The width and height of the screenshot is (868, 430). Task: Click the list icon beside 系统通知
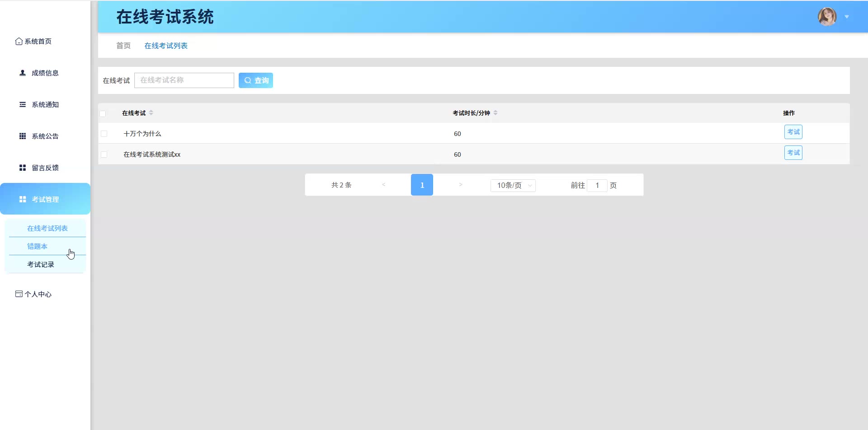(x=22, y=104)
